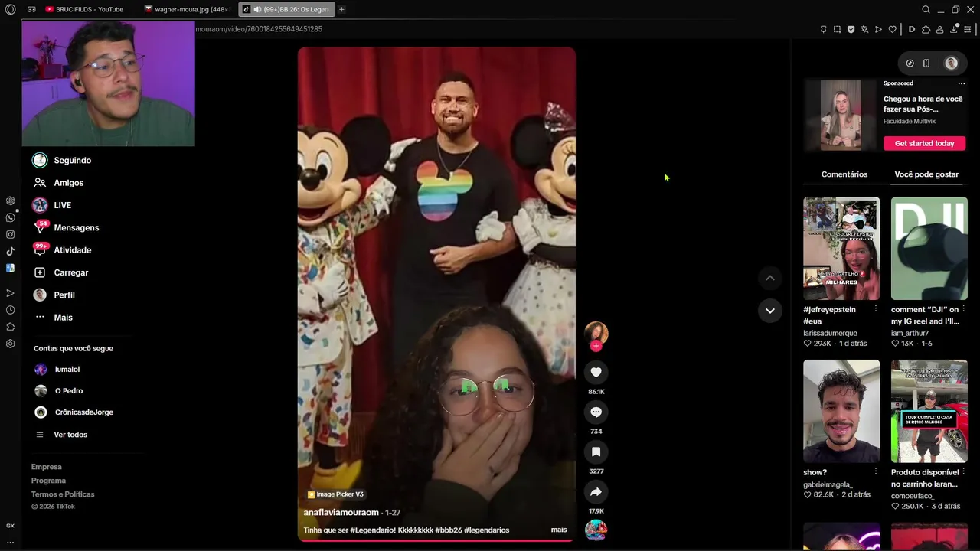Open followed account 'CrônicasdeJorge'
The width and height of the screenshot is (980, 551).
(x=83, y=412)
